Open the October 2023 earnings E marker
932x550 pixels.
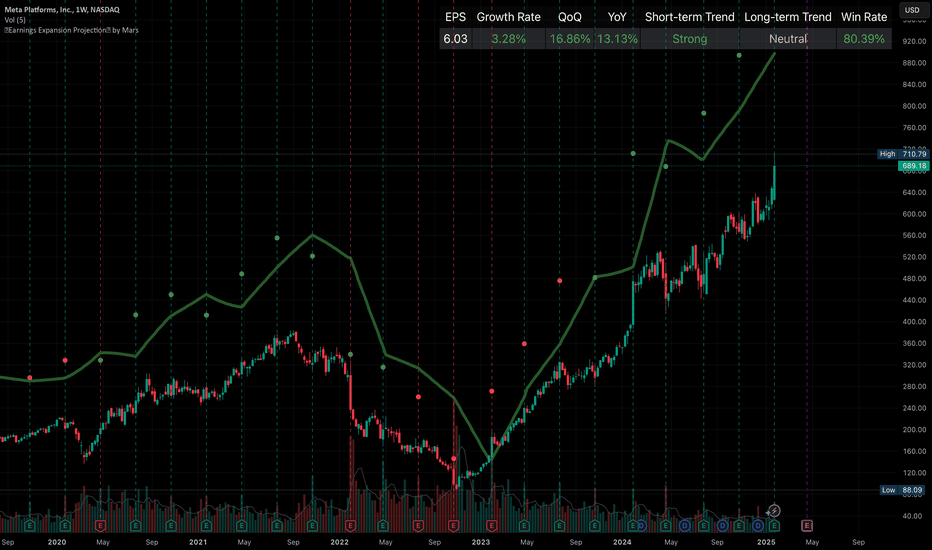click(x=594, y=526)
